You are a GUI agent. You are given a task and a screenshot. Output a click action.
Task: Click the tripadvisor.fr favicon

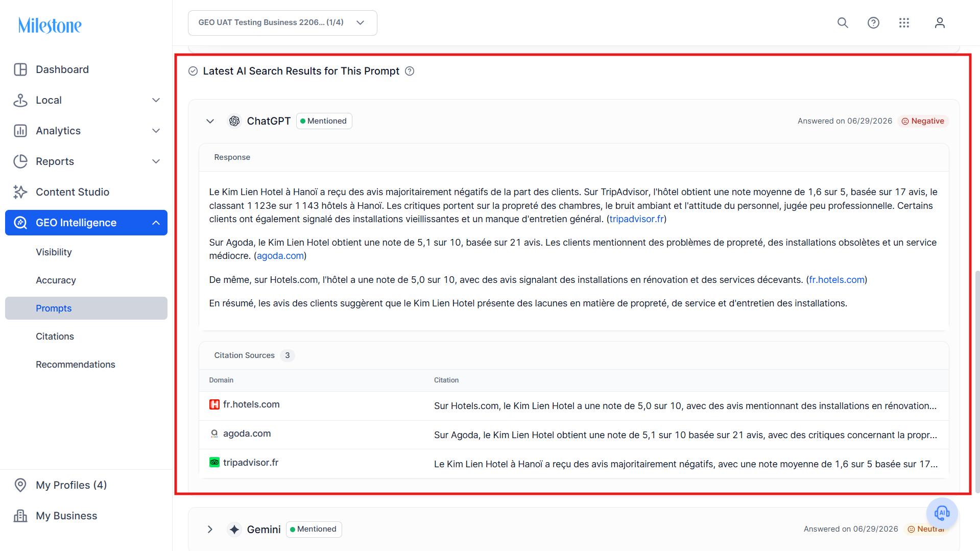click(214, 463)
